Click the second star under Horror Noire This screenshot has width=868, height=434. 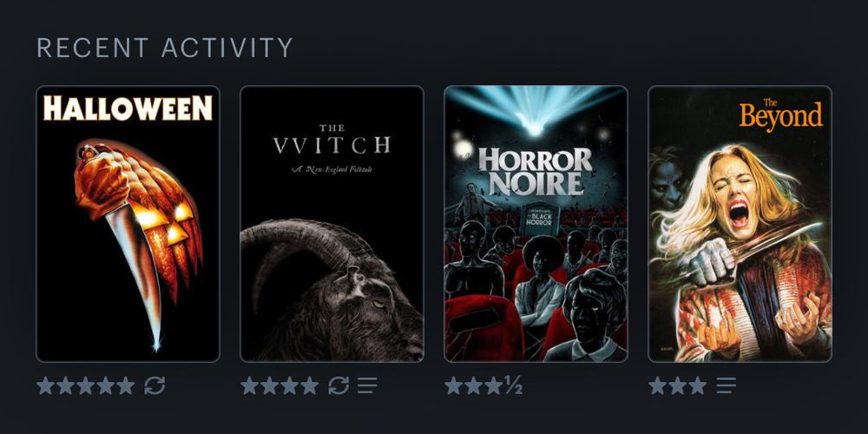point(473,385)
